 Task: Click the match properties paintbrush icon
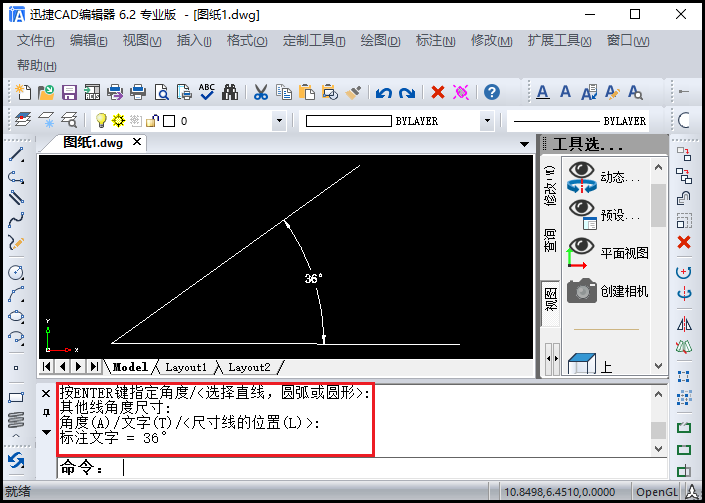353,92
